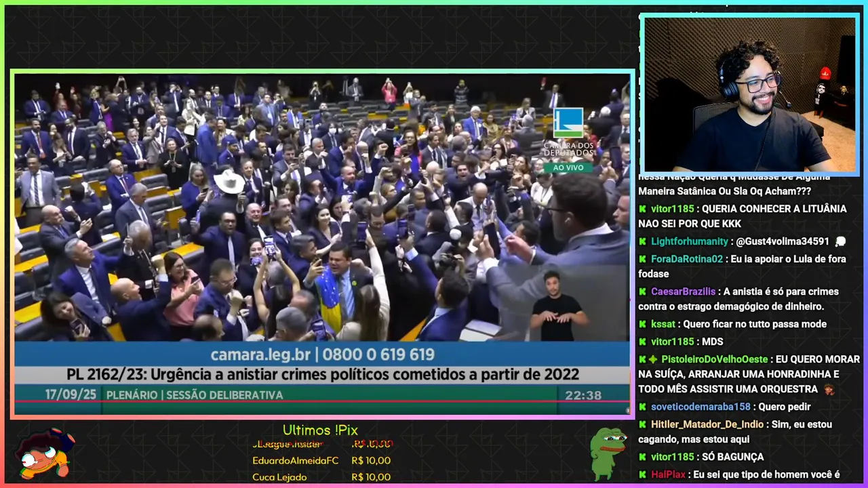The image size is (868, 488).
Task: Open CaesarBrazilis's user card
Action: 684,291
